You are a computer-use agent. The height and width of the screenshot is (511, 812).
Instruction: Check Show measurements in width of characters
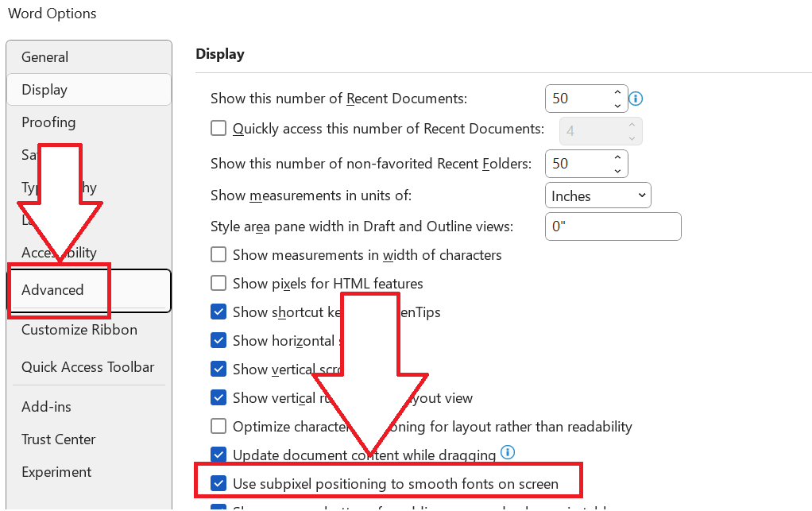coord(218,255)
